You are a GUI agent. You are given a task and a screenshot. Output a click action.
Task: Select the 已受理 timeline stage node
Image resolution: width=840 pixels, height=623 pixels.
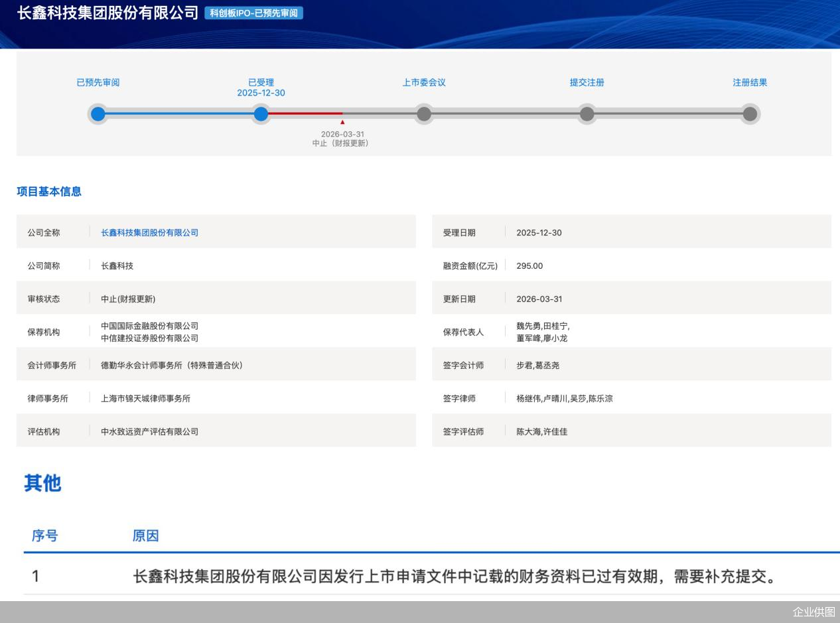tap(261, 114)
